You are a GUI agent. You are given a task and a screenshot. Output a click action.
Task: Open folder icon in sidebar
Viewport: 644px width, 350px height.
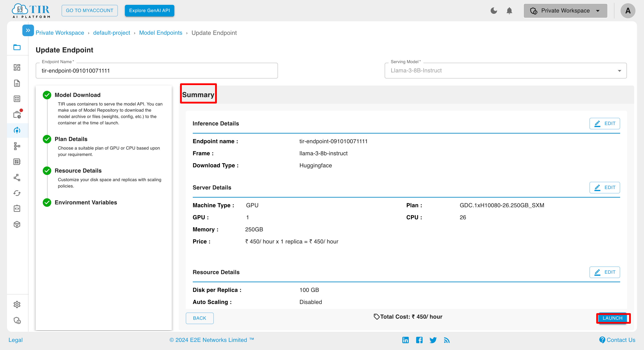pos(17,47)
